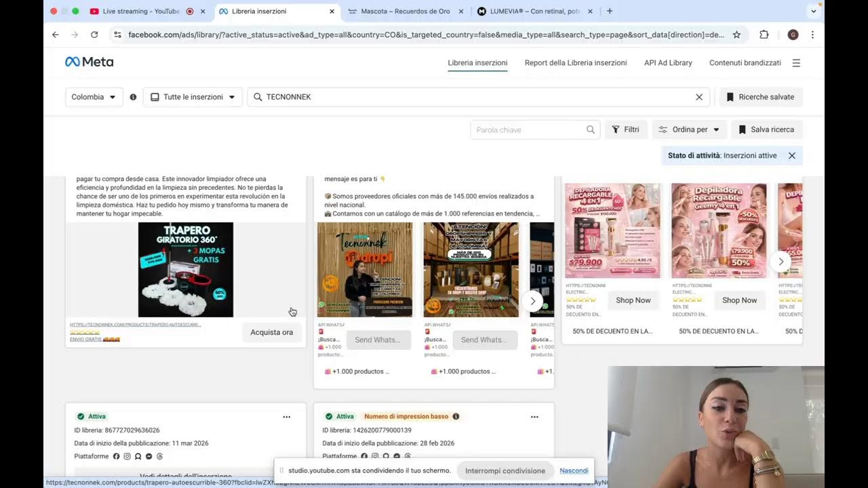Viewport: 868px width, 488px height.
Task: Open Report della Libreria inserzioni
Action: tap(576, 63)
